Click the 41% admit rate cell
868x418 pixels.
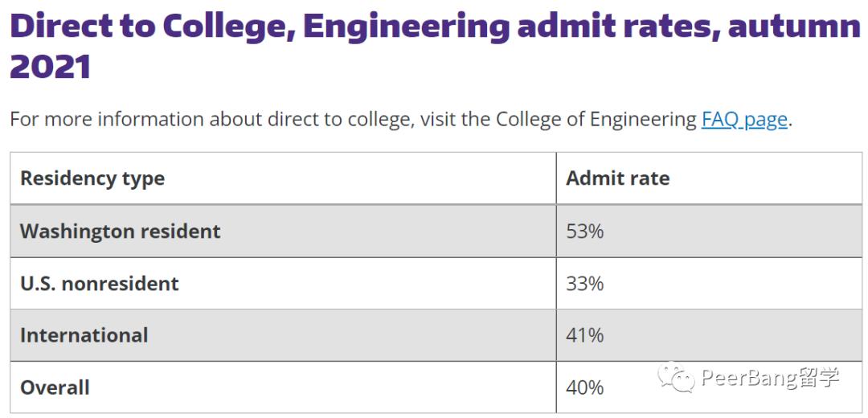tap(584, 335)
